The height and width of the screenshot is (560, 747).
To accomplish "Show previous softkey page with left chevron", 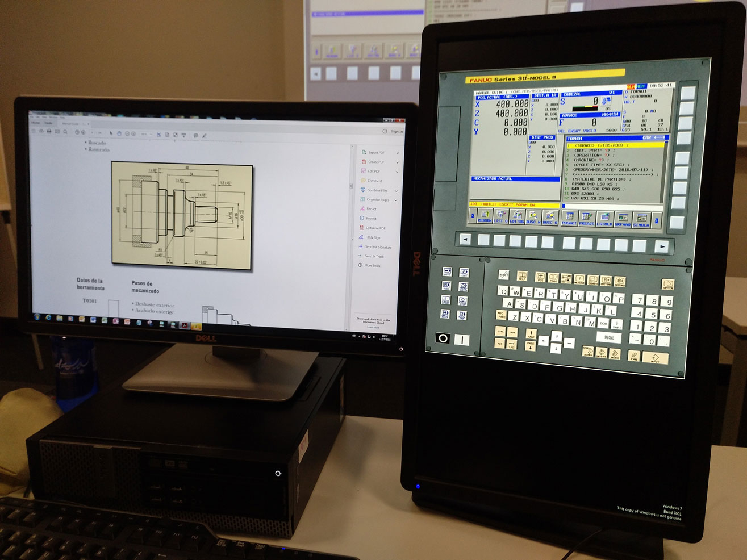I will 473,215.
